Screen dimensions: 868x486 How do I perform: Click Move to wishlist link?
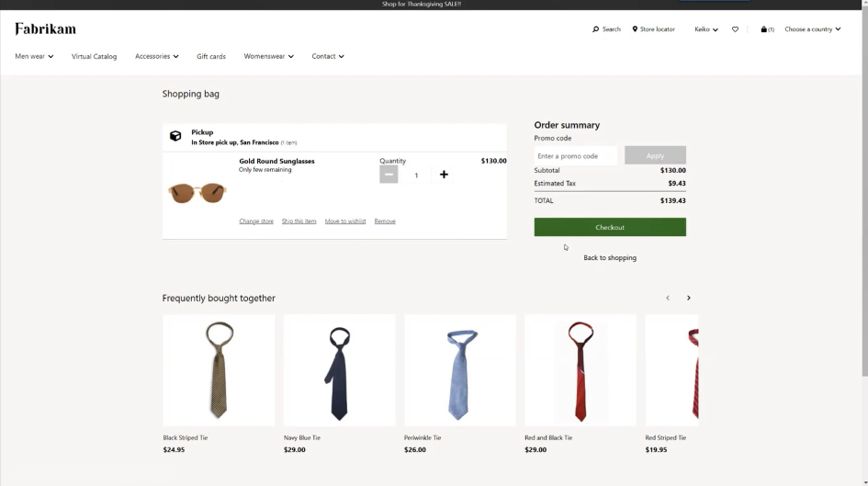pyautogui.click(x=345, y=221)
